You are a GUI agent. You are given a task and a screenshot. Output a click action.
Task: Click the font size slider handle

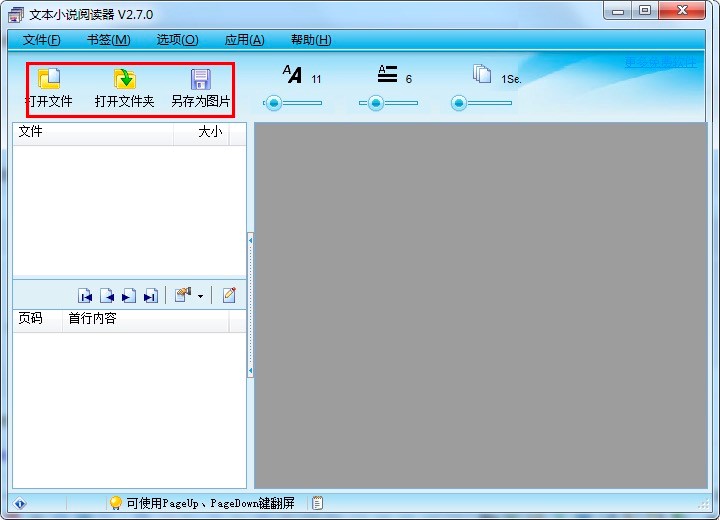click(x=274, y=103)
